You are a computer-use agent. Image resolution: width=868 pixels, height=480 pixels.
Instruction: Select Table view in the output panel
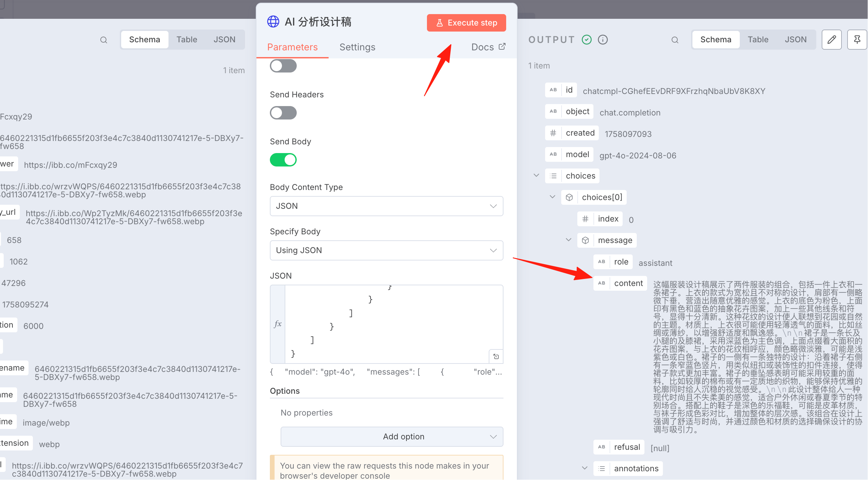(758, 39)
